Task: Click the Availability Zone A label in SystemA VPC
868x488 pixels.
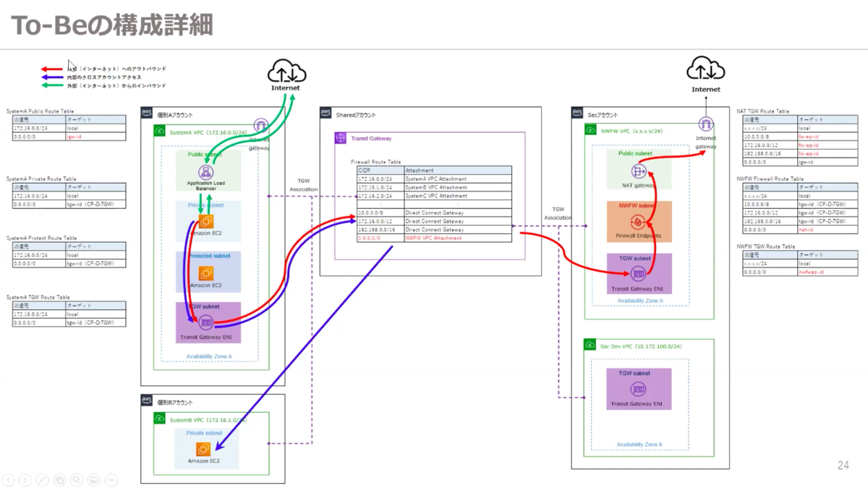Action: coord(209,356)
